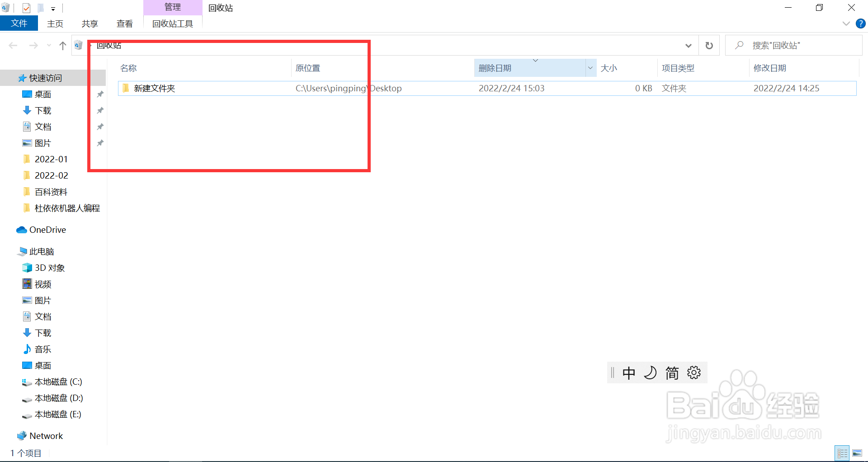
Task: Sort by the 删除日期 column header
Action: pyautogui.click(x=495, y=68)
